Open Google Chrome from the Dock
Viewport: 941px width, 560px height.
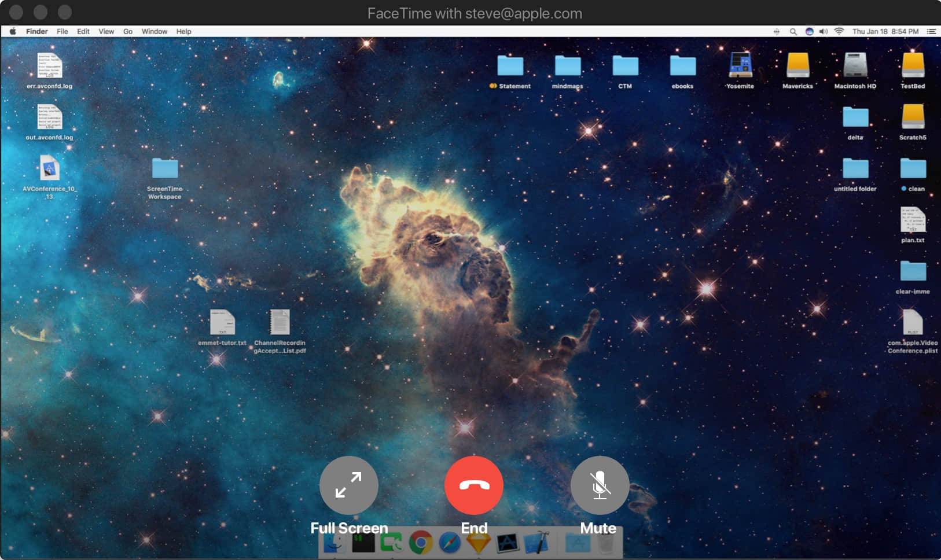coord(421,543)
